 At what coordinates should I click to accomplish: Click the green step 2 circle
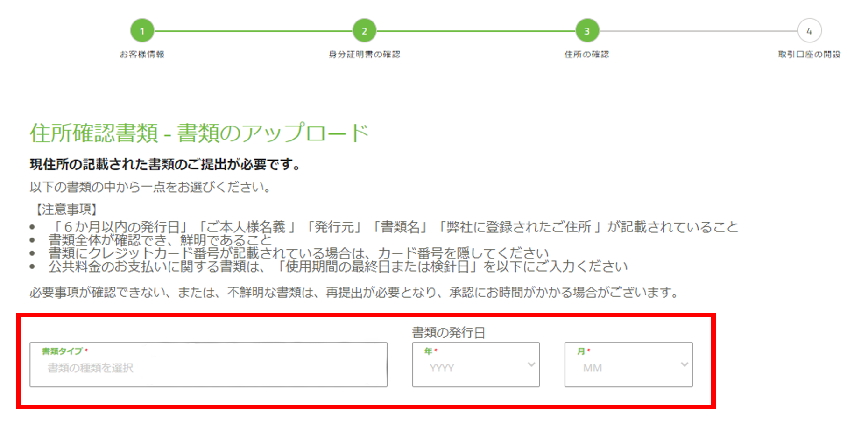(x=364, y=31)
